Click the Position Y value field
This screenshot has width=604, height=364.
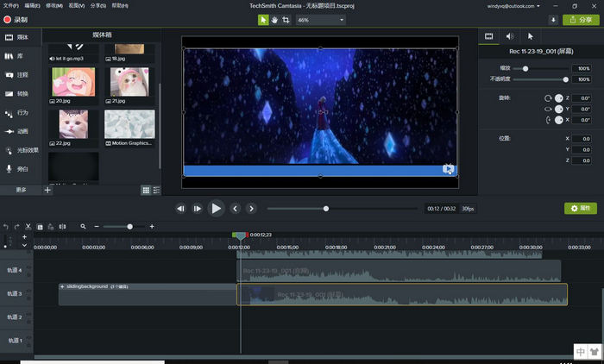[x=582, y=149]
